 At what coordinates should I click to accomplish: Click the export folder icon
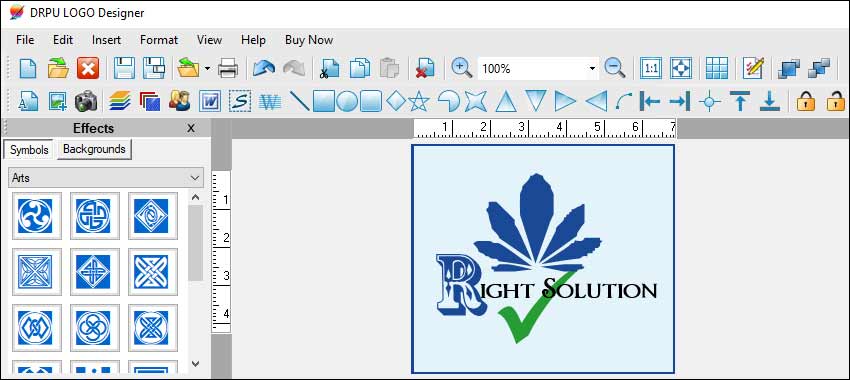pyautogui.click(x=188, y=69)
